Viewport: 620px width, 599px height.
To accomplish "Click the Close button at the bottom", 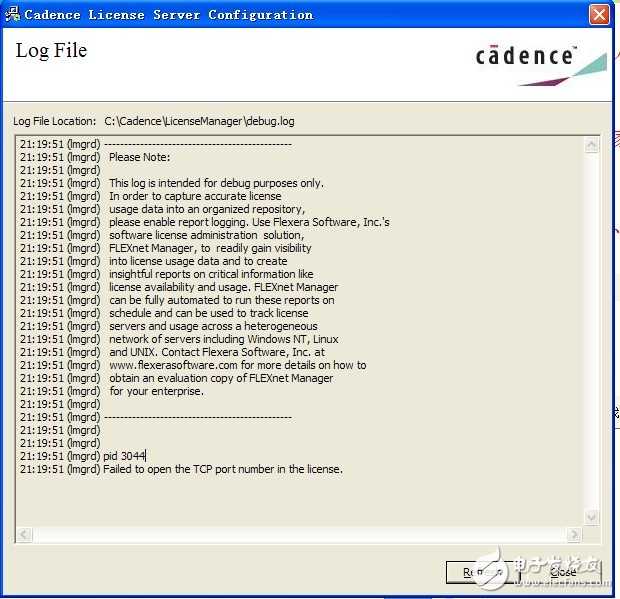I will click(563, 572).
